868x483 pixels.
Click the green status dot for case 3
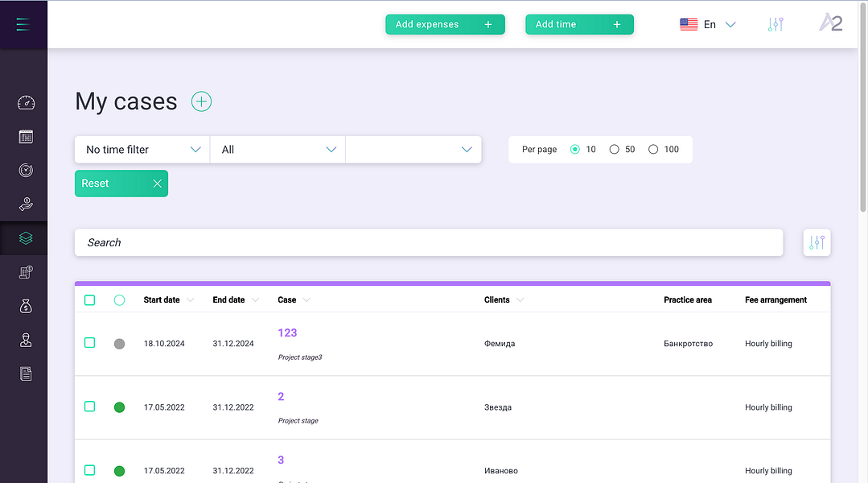(119, 472)
